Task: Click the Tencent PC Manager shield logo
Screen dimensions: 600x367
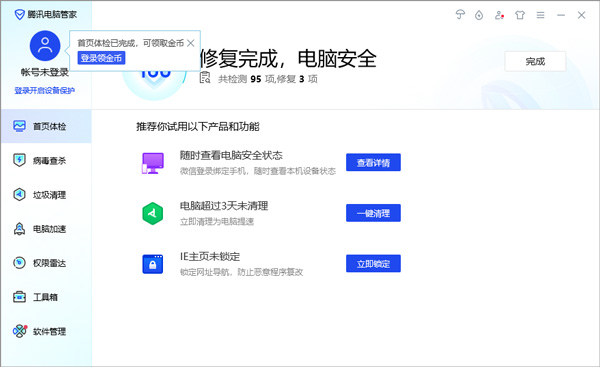Action: (x=19, y=15)
